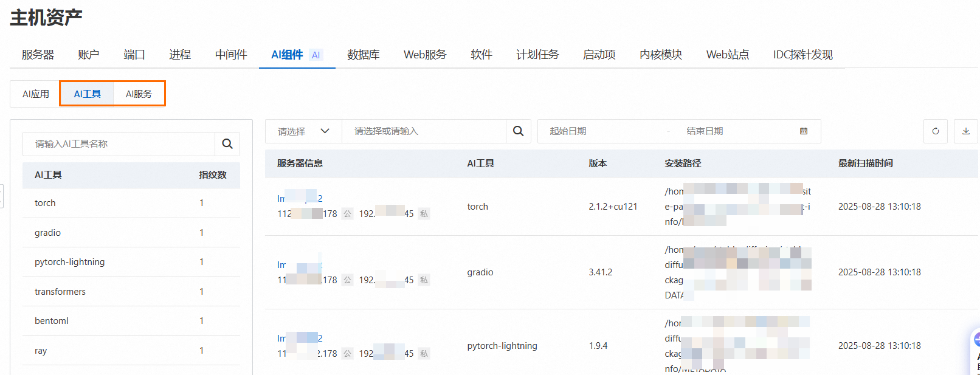Click the private IP badge in gradio row
This screenshot has width=980, height=375.
(x=424, y=280)
